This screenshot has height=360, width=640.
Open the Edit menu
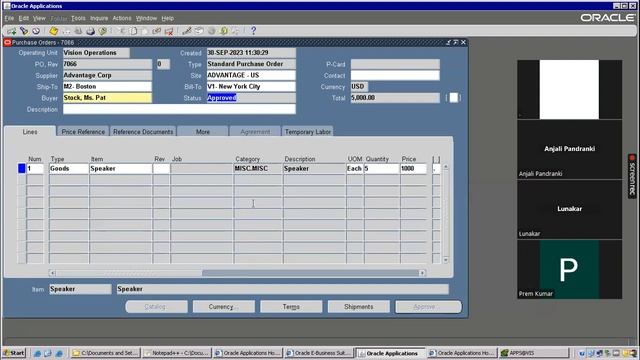point(24,18)
